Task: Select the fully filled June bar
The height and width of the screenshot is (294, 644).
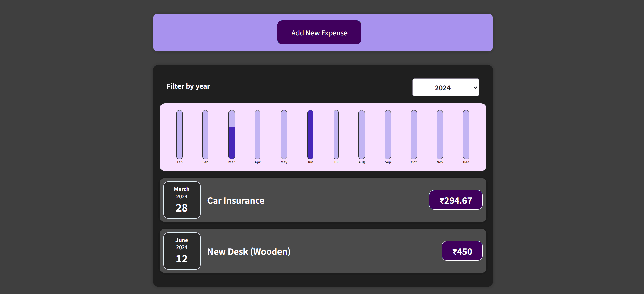Action: click(x=310, y=134)
